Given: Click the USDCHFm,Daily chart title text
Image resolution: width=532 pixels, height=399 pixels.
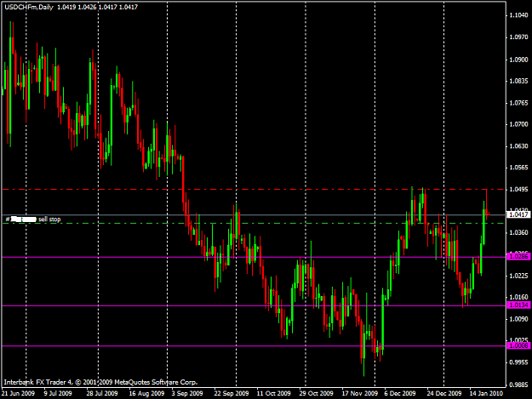Looking at the screenshot, I should click(29, 7).
